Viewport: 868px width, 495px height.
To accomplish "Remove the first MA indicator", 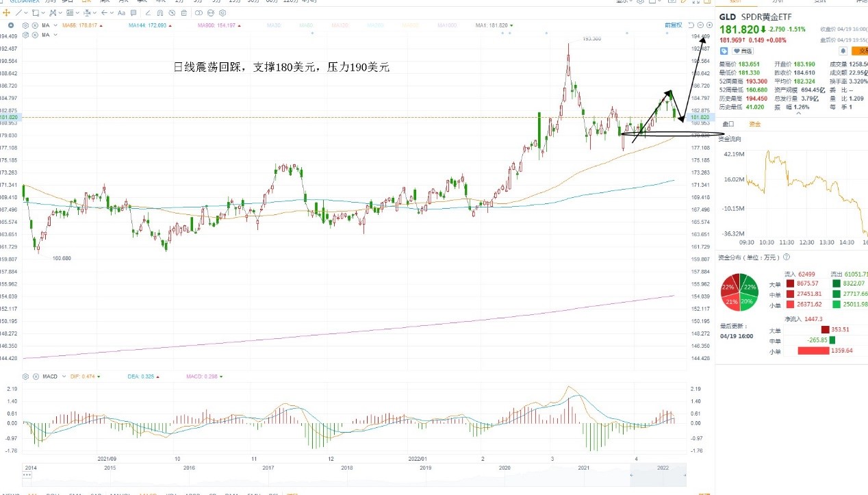I will click(x=35, y=25).
